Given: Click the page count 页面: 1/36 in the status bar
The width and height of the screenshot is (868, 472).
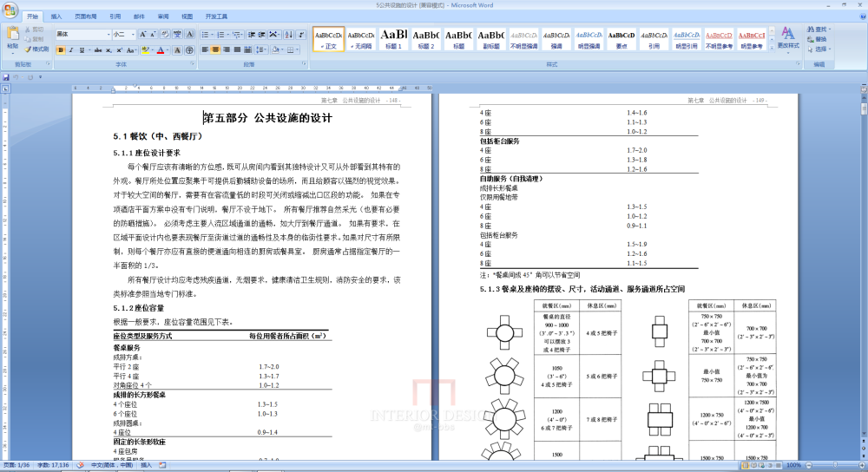Looking at the screenshot, I should [x=16, y=465].
